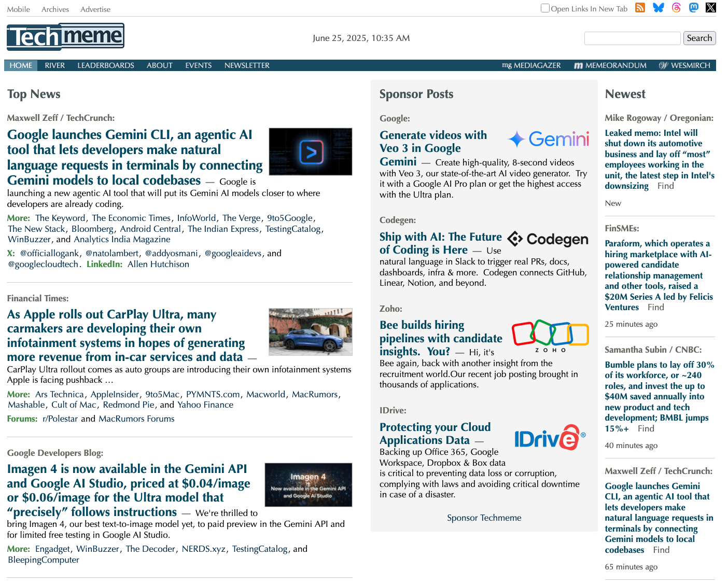
Task: Open the LEADERBOARDS tab
Action: pyautogui.click(x=105, y=65)
